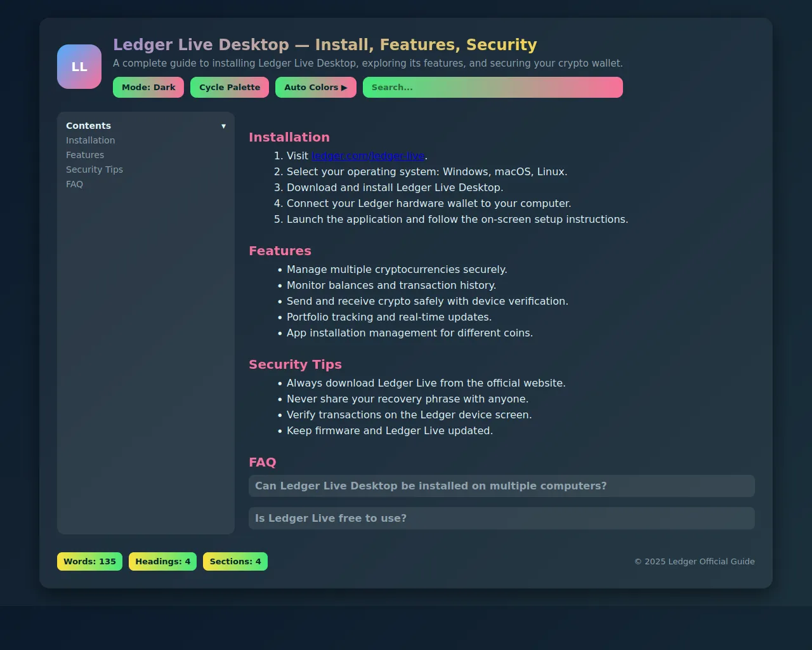This screenshot has height=650, width=812.
Task: Open the ledger.com/ledger-live link
Action: coord(368,156)
